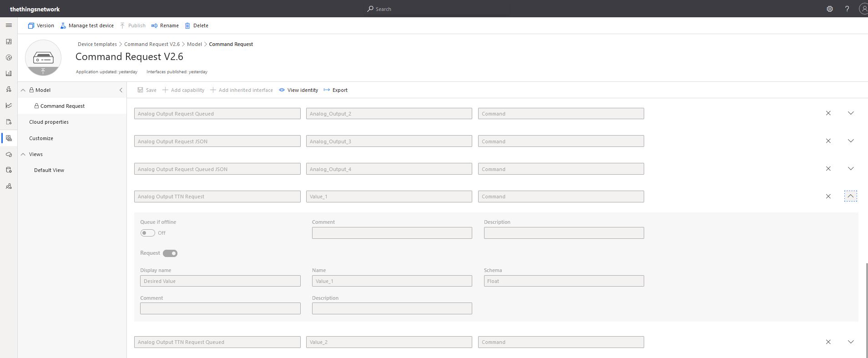Toggle Queue if offline switch
Viewport: 868px width, 358px height.
[148, 233]
